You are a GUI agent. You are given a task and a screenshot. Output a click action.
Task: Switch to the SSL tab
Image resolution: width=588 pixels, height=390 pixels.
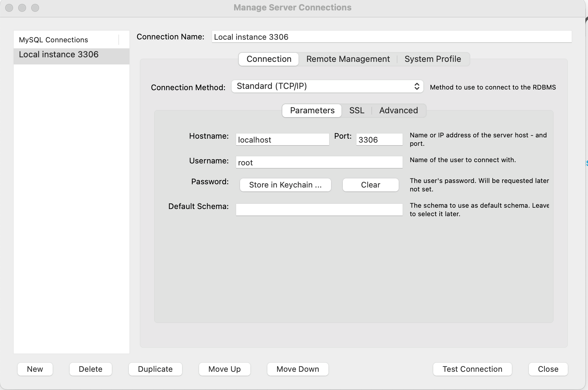click(x=356, y=111)
